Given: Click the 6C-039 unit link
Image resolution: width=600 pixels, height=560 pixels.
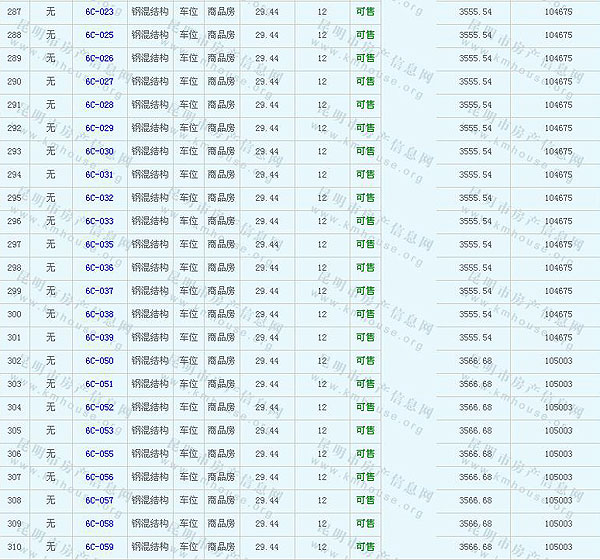Looking at the screenshot, I should [99, 337].
